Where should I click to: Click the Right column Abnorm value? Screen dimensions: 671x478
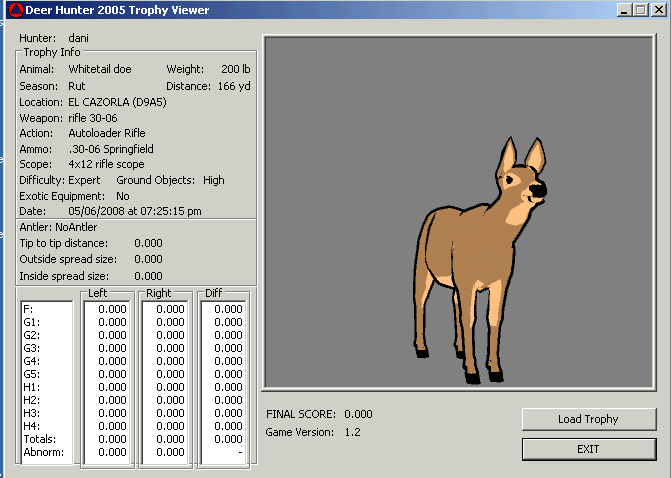coord(170,452)
